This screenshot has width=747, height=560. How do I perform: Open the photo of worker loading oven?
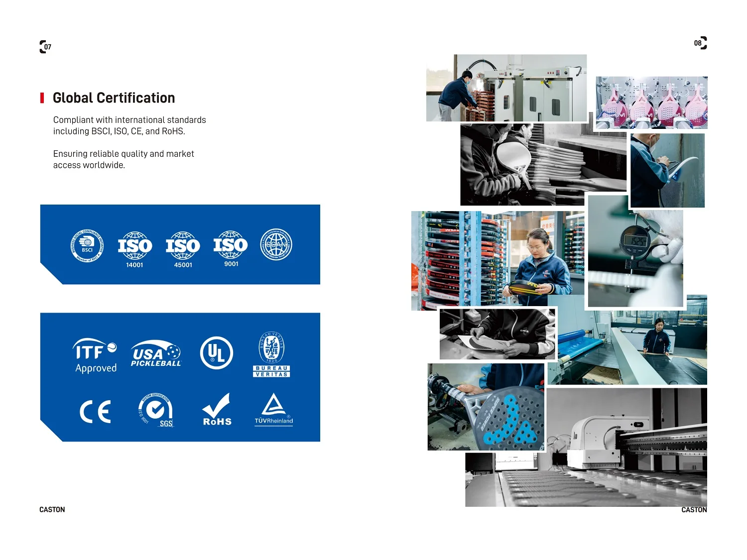[506, 88]
